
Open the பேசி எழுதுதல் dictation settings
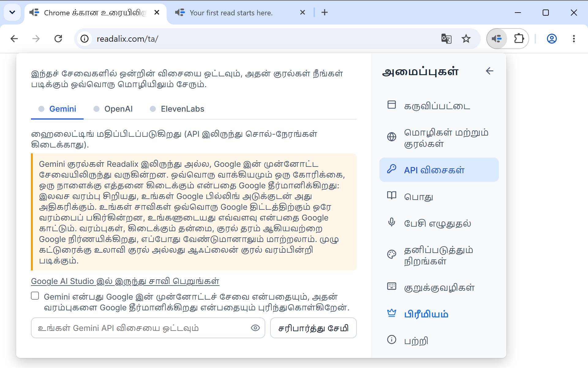click(x=439, y=223)
